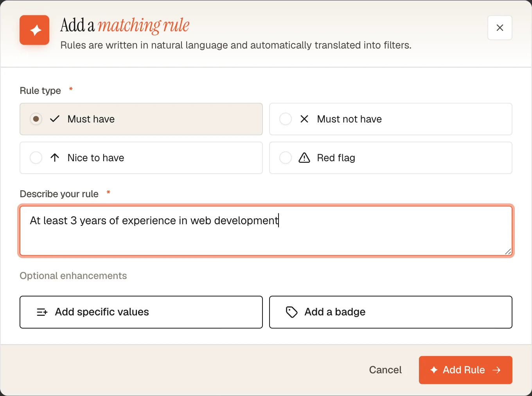The image size is (532, 396).
Task: Click the Must have label text
Action: point(91,119)
